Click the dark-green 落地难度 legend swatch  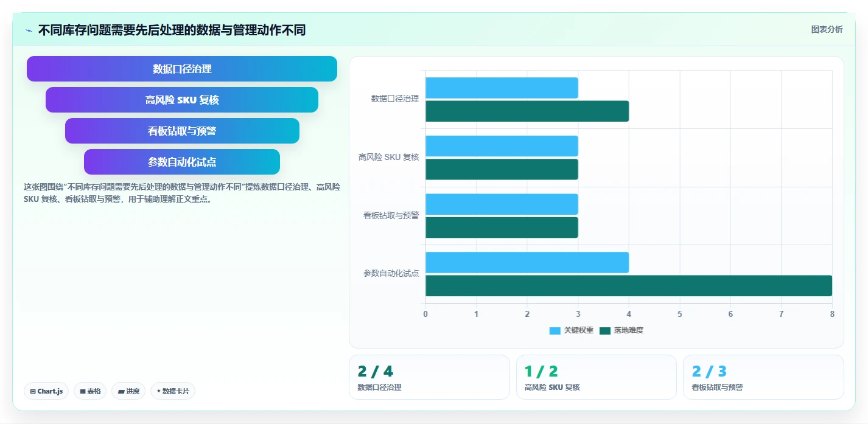[605, 331]
